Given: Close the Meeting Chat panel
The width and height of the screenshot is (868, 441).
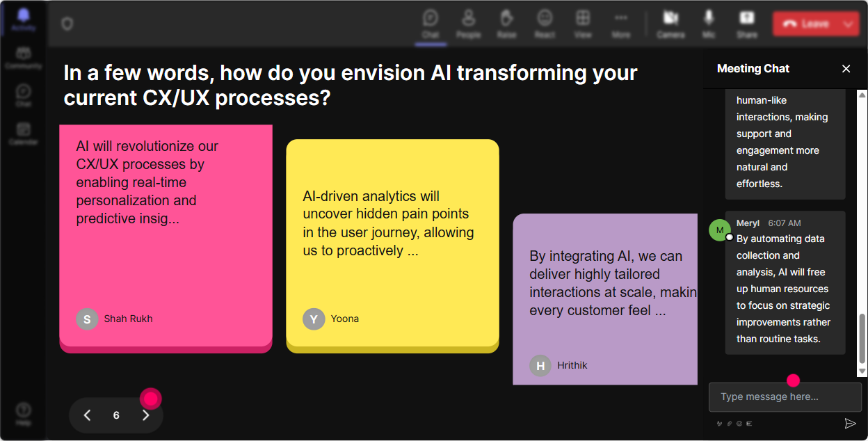Looking at the screenshot, I should (x=846, y=68).
